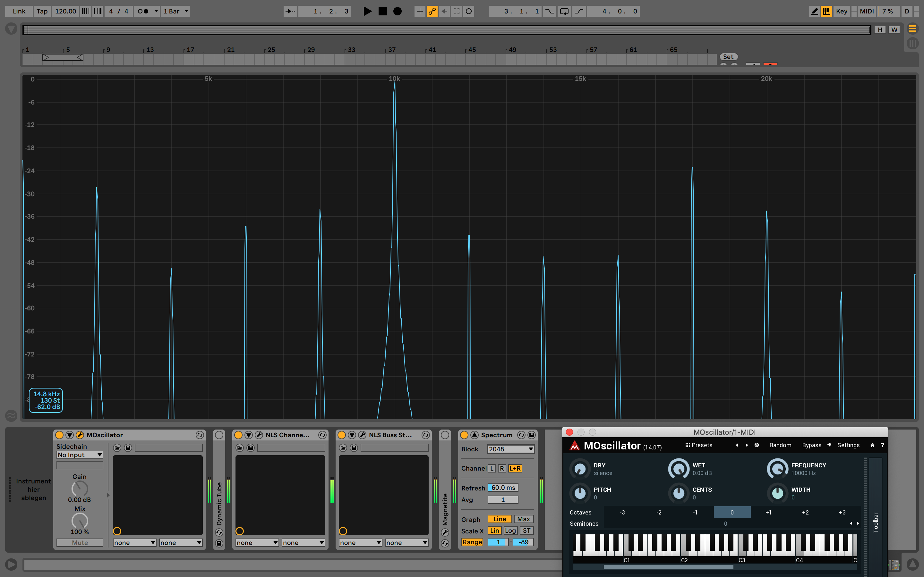Open MOscillator plugin Random dice icon
Image resolution: width=924 pixels, height=577 pixels.
(757, 445)
